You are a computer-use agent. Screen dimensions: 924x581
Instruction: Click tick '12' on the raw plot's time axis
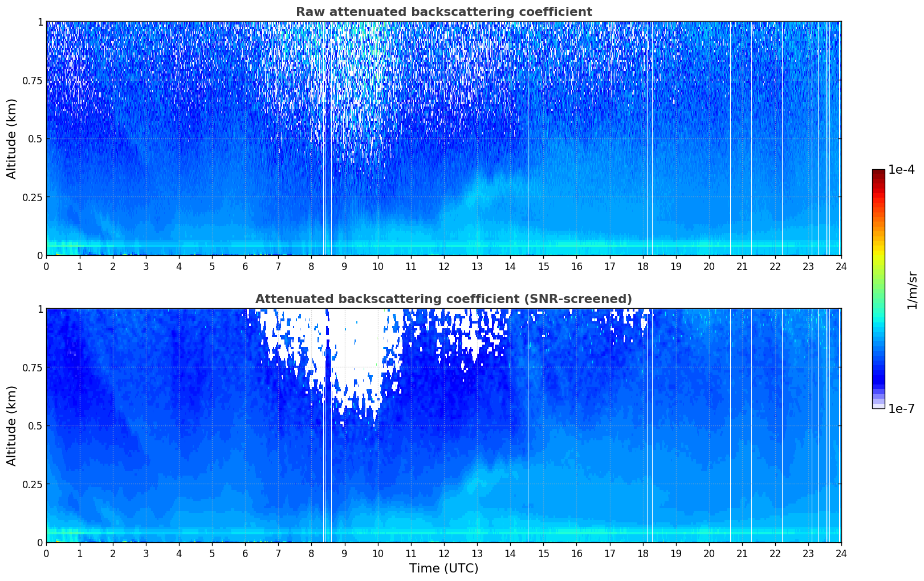(443, 266)
